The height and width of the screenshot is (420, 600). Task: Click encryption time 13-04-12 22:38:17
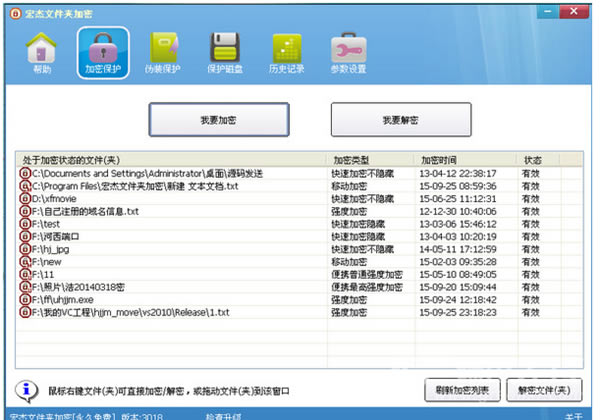[x=458, y=173]
